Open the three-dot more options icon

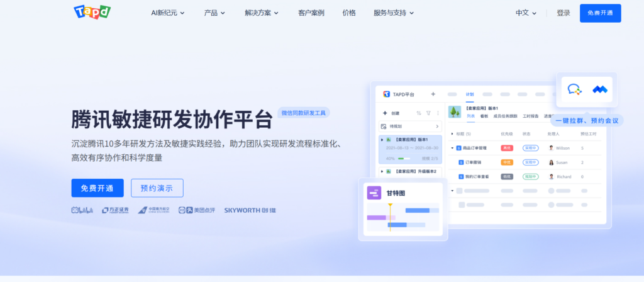click(x=438, y=113)
